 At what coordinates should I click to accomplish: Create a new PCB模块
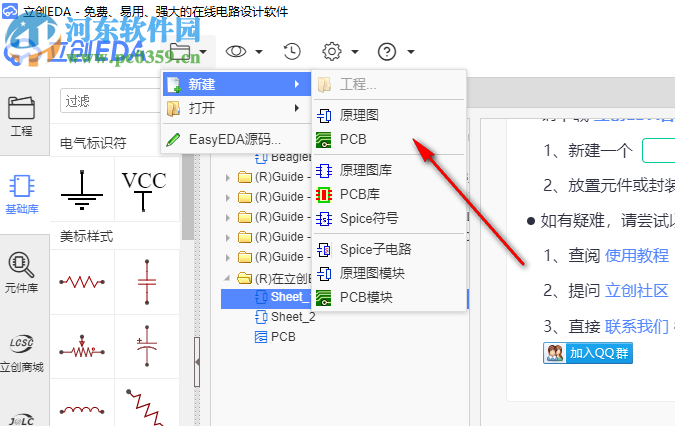[390, 297]
